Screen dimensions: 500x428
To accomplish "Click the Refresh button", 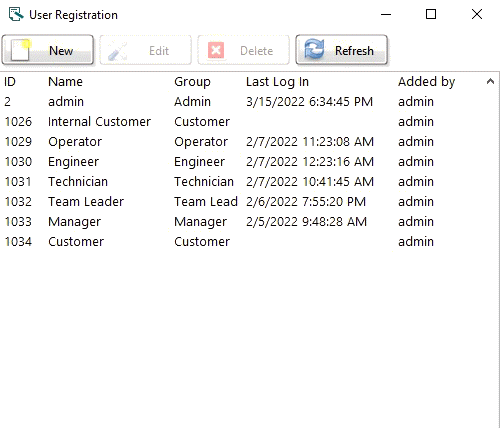I will point(342,50).
